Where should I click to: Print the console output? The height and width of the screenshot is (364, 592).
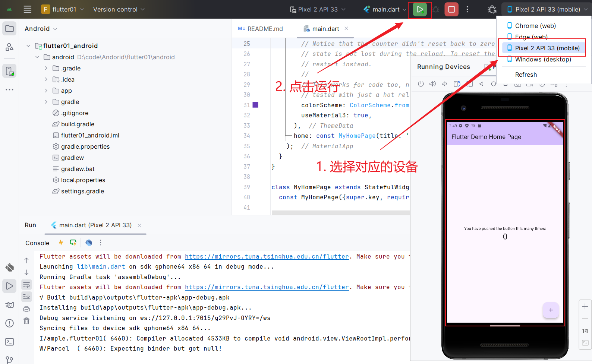tap(26, 309)
